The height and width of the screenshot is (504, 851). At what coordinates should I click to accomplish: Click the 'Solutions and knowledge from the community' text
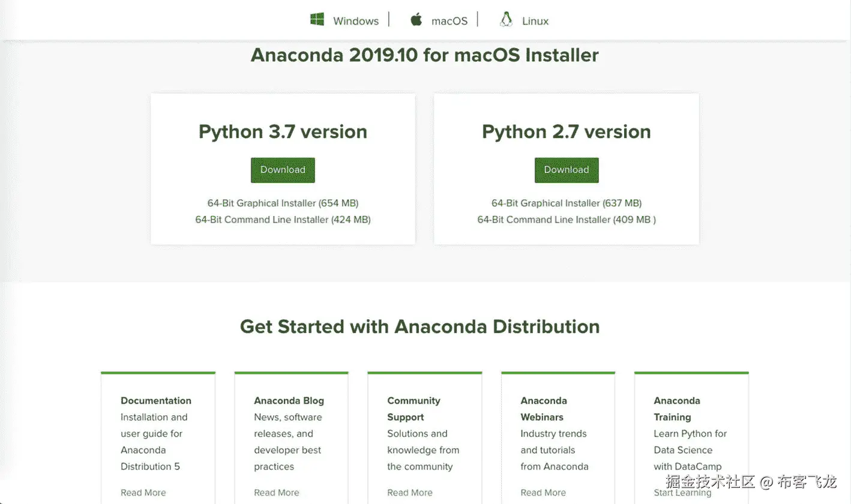click(423, 450)
